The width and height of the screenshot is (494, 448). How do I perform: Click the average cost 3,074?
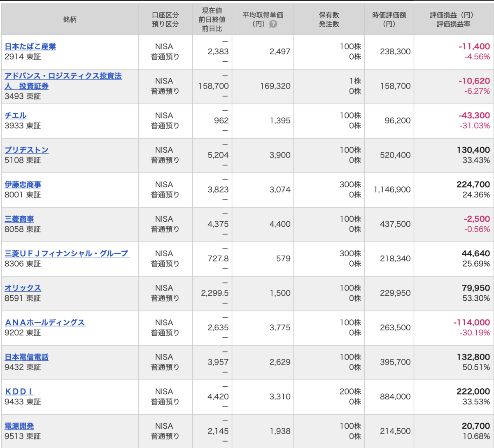coord(280,190)
